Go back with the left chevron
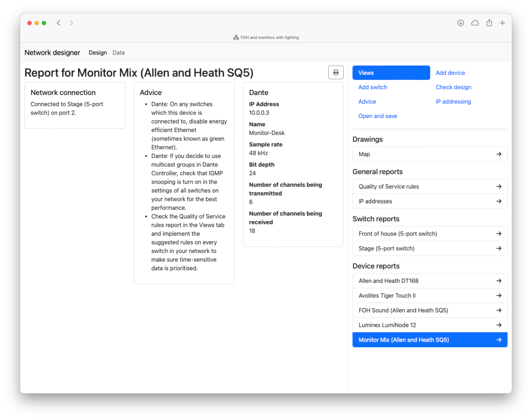This screenshot has height=420, width=532. [x=58, y=23]
